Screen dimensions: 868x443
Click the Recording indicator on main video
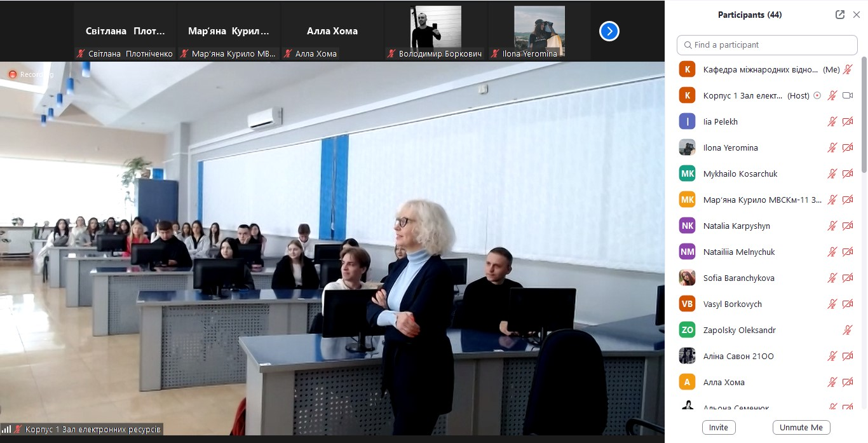coord(31,74)
